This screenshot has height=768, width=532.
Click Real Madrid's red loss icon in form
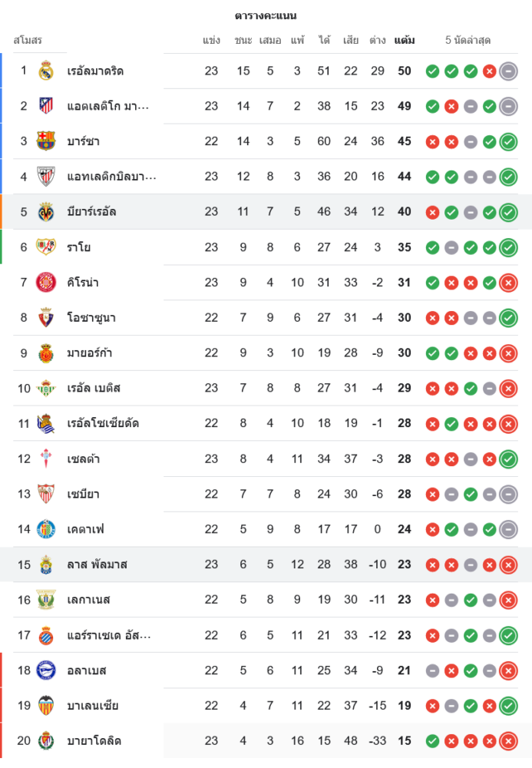coord(489,71)
